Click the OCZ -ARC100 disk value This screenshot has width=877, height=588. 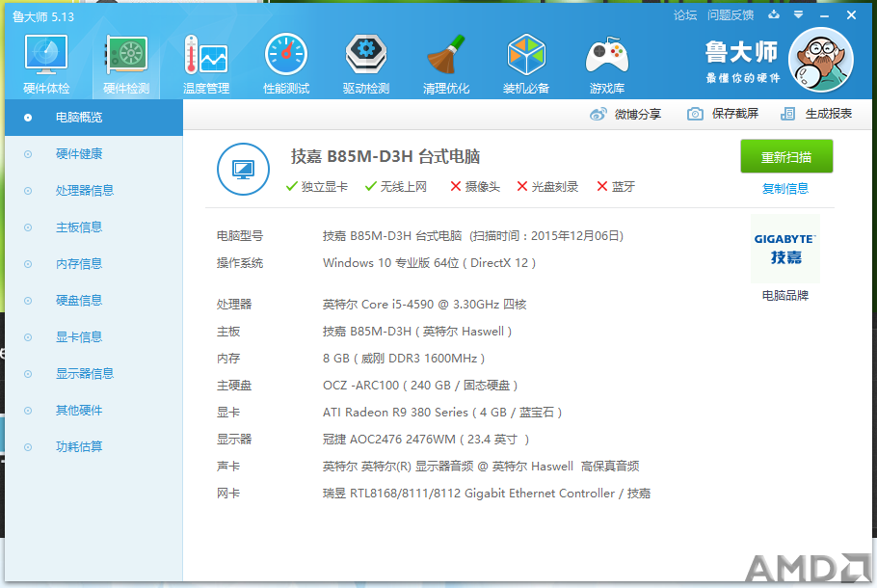coord(420,386)
